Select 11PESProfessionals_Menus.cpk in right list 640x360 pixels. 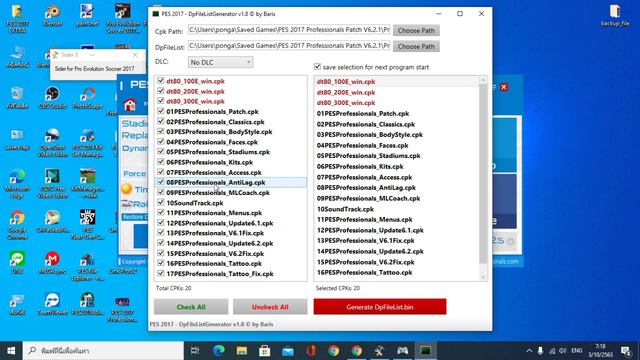click(364, 220)
